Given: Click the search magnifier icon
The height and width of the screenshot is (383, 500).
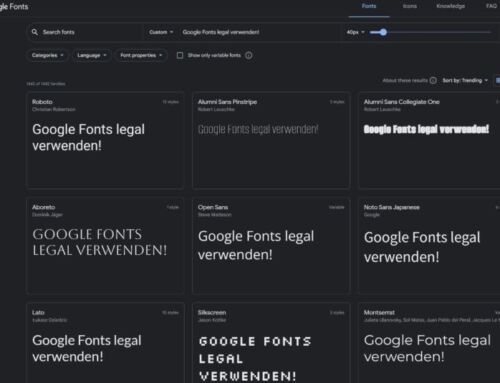Looking at the screenshot, I should tap(35, 32).
